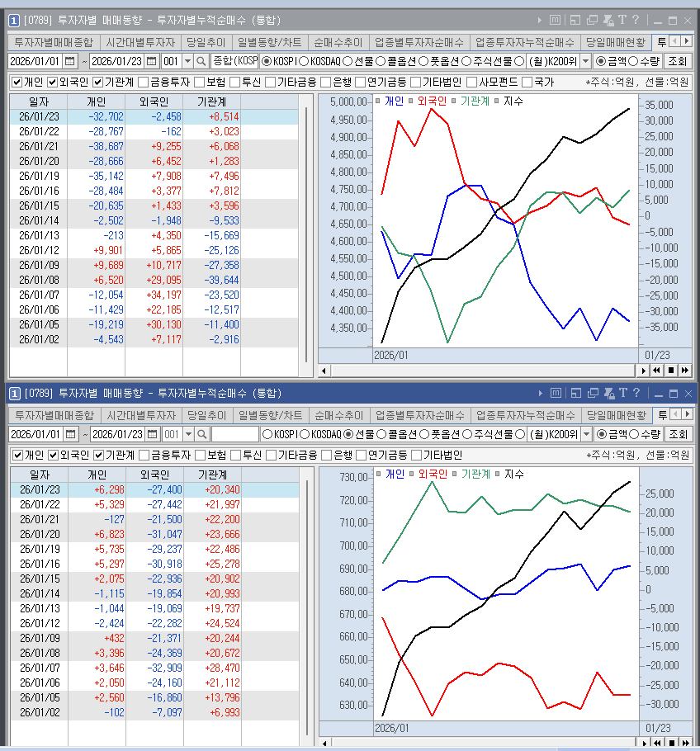
Task: Open end-date calendar picker in bottom window
Action: point(153,434)
